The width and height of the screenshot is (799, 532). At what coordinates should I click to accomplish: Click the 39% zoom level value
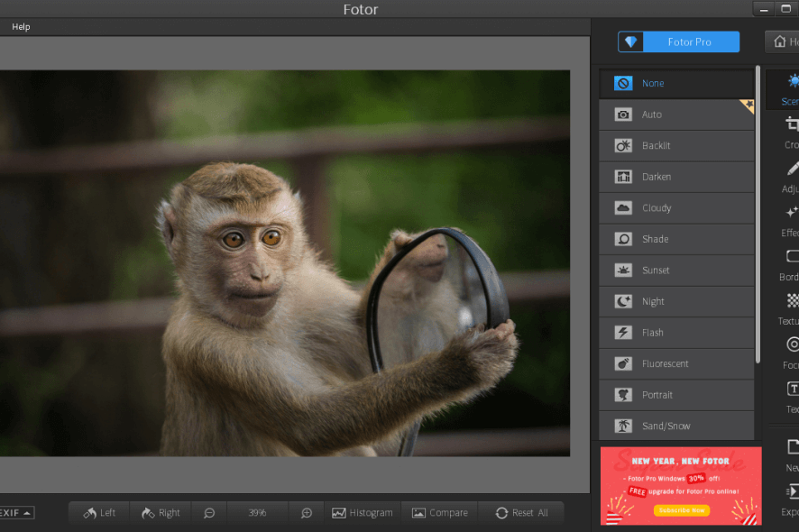tap(257, 513)
